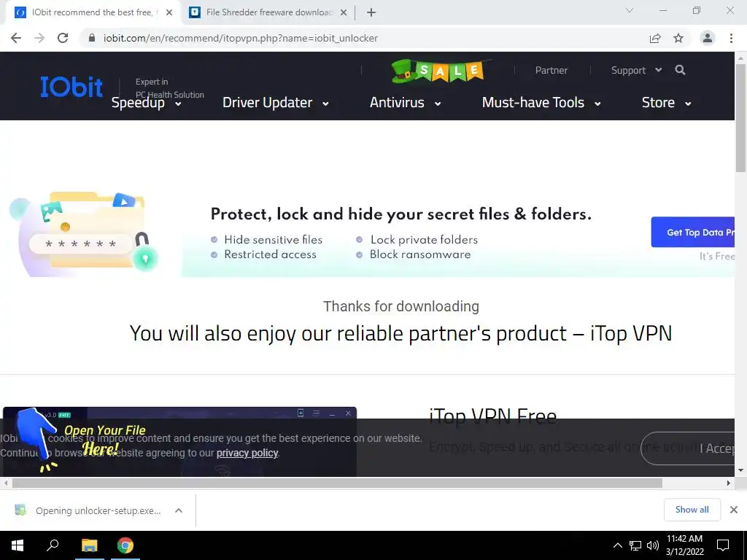Open the network tray icon
747x560 pixels.
[635, 545]
